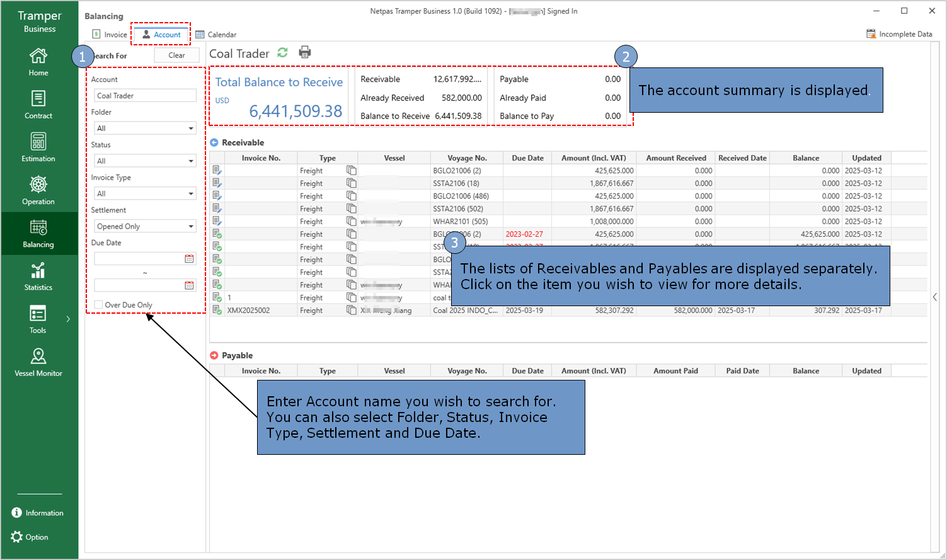Viewport: 947px width, 560px height.
Task: Open the end-date calendar picker for Due Date
Action: [189, 285]
